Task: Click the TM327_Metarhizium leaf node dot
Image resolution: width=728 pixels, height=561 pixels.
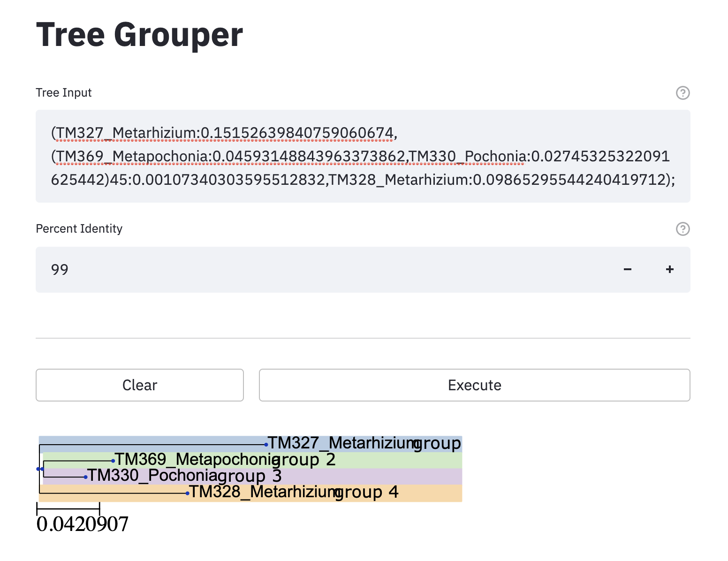Action: point(267,444)
